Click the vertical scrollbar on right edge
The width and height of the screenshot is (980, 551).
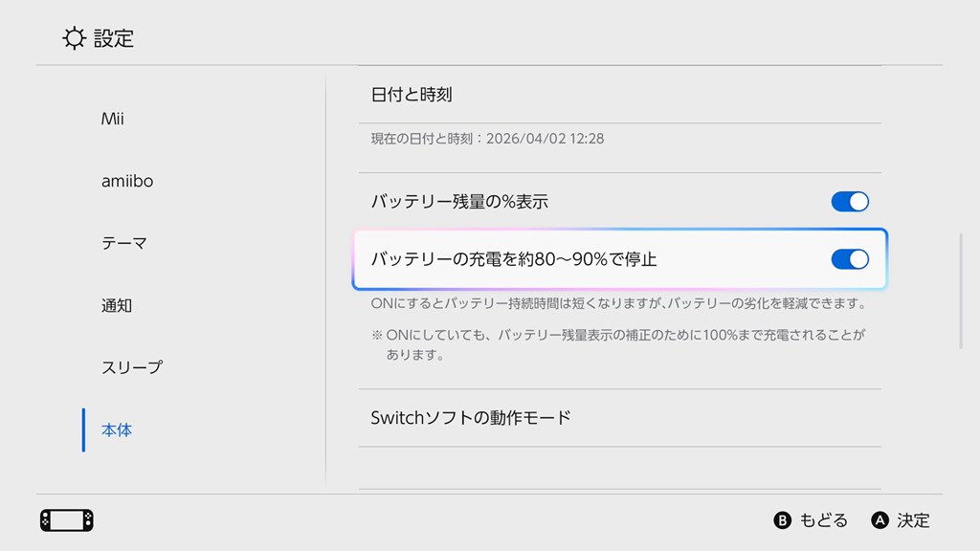[x=961, y=291]
